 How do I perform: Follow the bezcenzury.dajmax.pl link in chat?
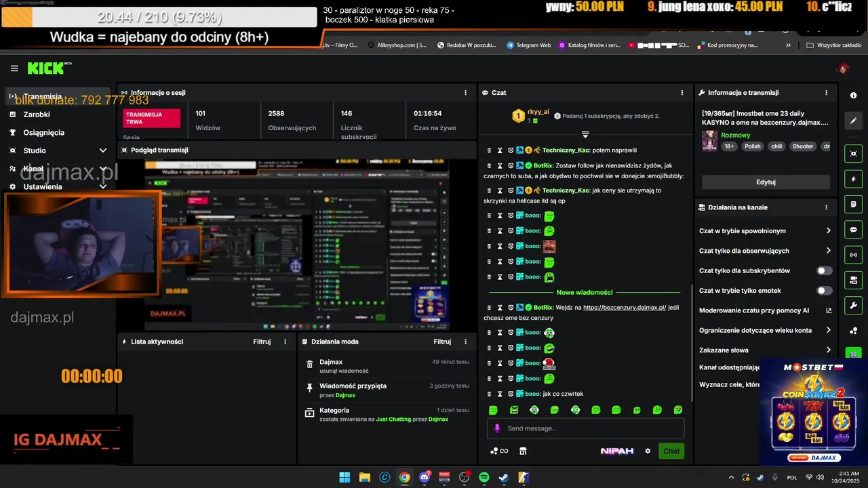tap(625, 308)
